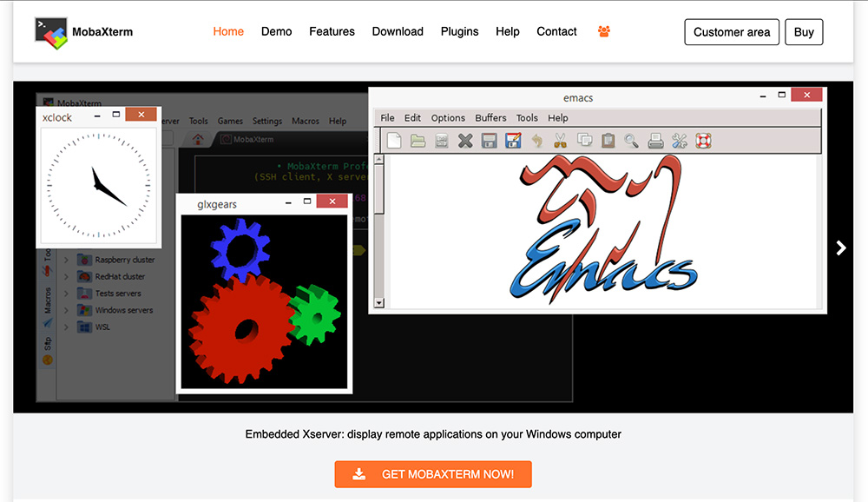Screen dimensions: 868x502
Task: Click the Tests servers folder icon
Action: click(x=84, y=293)
